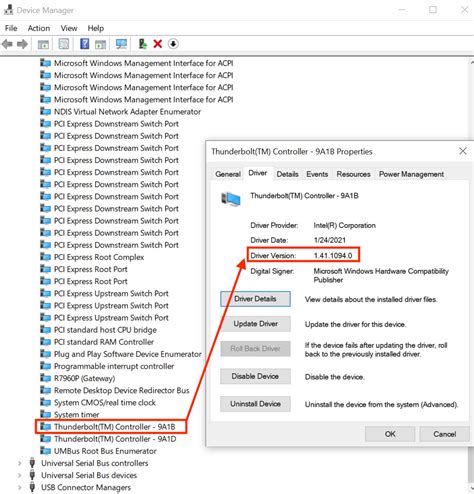The width and height of the screenshot is (474, 494).
Task: Click the Roll Back Driver button
Action: tap(255, 349)
